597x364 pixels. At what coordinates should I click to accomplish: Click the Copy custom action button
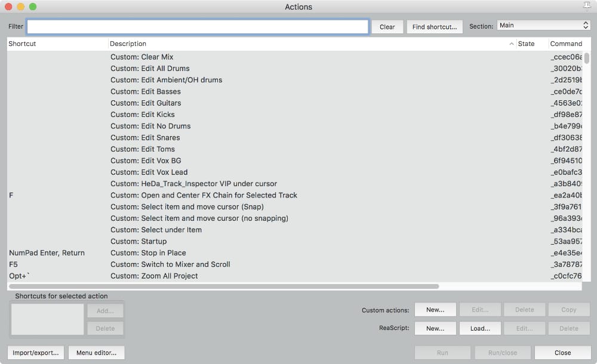pyautogui.click(x=569, y=309)
